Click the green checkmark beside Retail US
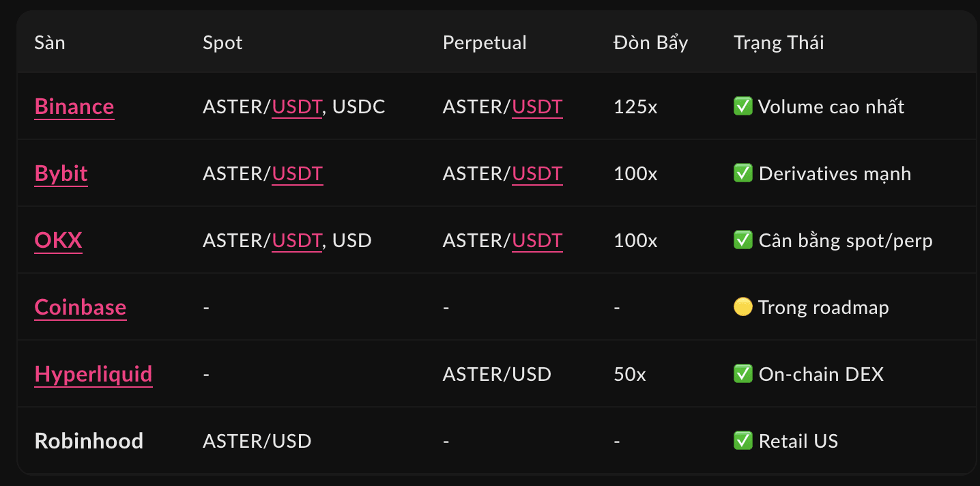This screenshot has height=486, width=980. 743,441
